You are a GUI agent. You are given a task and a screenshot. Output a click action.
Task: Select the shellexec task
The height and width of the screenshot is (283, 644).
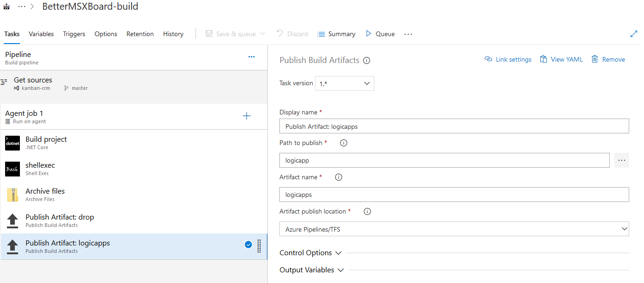pyautogui.click(x=134, y=169)
